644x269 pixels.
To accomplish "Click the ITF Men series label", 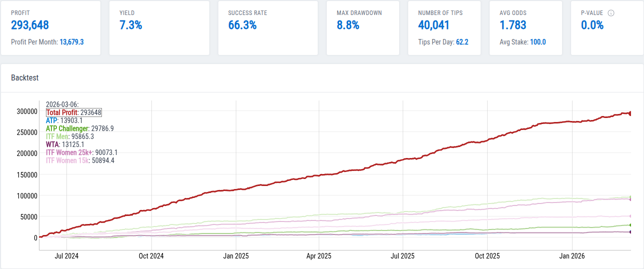I will click(57, 136).
